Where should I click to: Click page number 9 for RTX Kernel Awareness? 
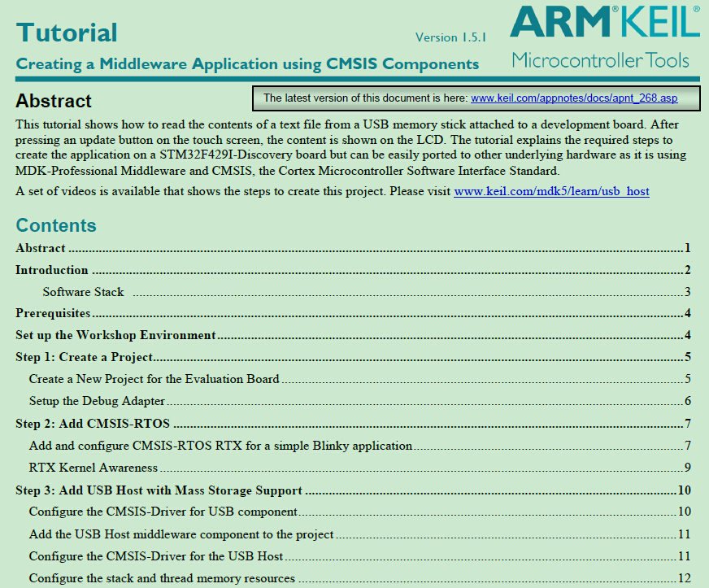click(688, 468)
